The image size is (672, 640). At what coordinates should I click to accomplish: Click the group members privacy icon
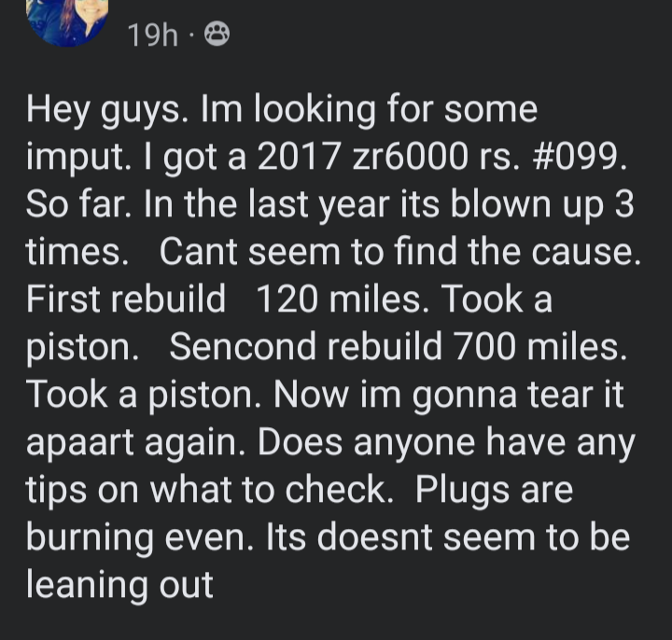tap(217, 35)
